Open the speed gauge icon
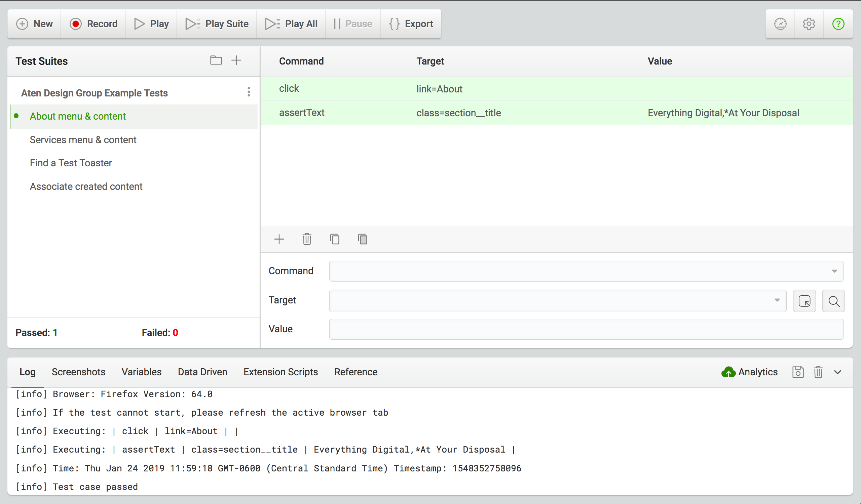 (780, 24)
